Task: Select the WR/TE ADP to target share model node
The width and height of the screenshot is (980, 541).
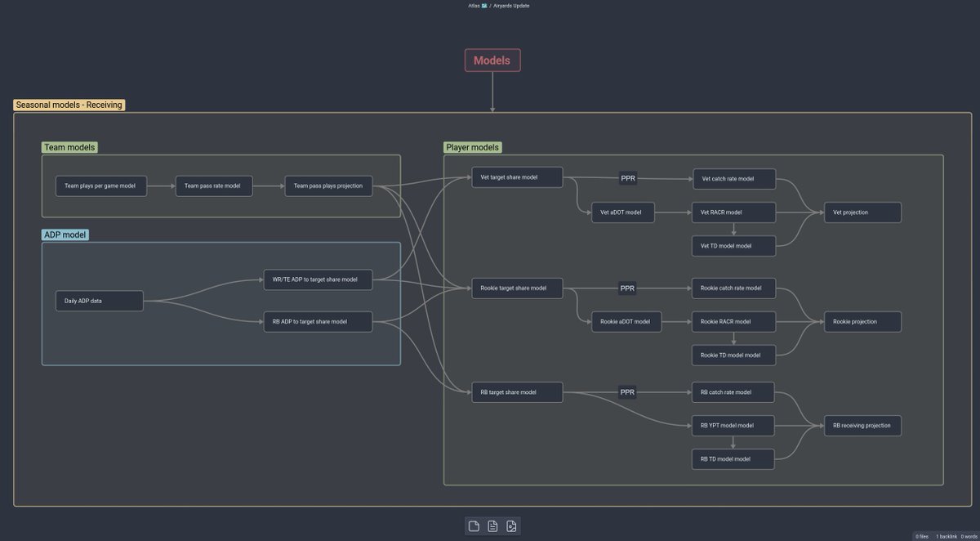Action: pos(318,279)
